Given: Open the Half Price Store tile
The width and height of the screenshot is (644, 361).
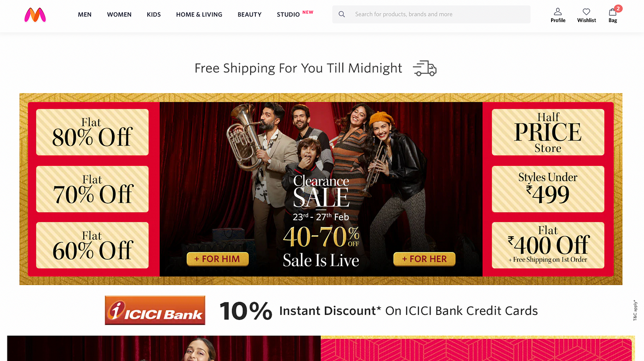Looking at the screenshot, I should click(x=548, y=132).
